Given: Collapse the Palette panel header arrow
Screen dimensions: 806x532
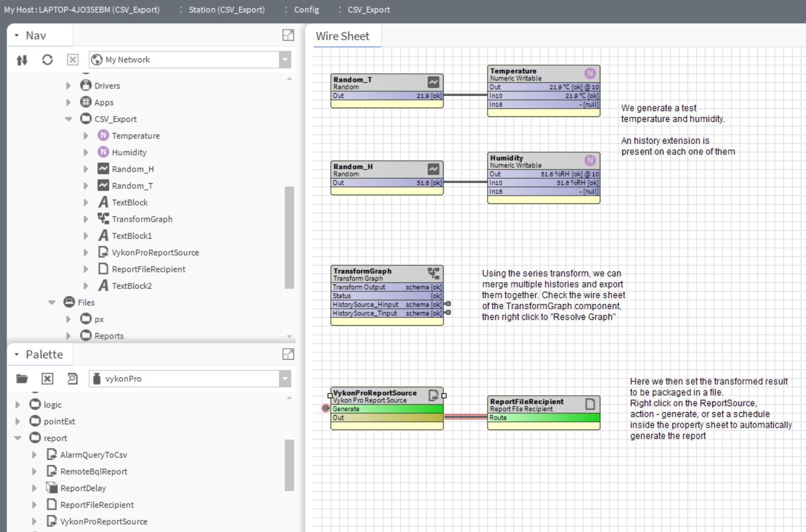Looking at the screenshot, I should pyautogui.click(x=17, y=355).
